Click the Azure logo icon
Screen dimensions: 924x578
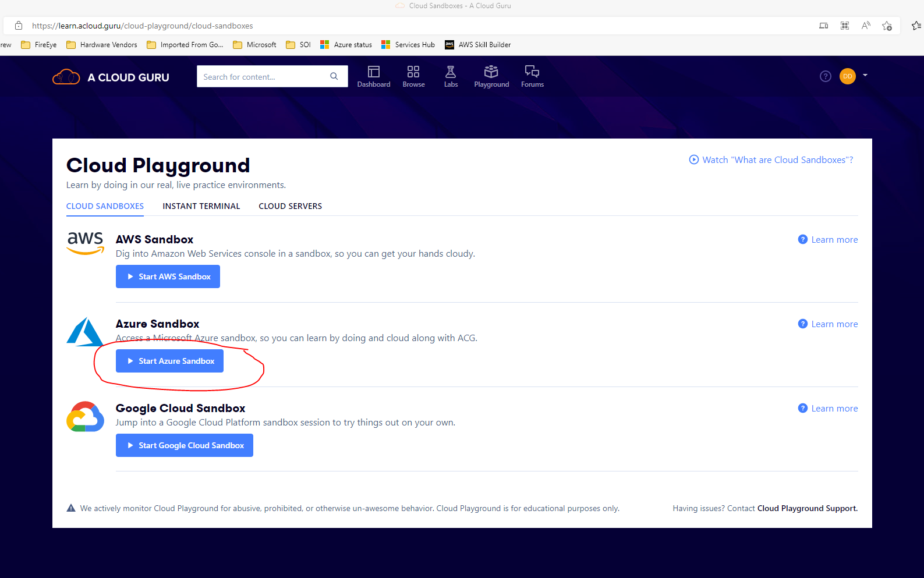85,331
